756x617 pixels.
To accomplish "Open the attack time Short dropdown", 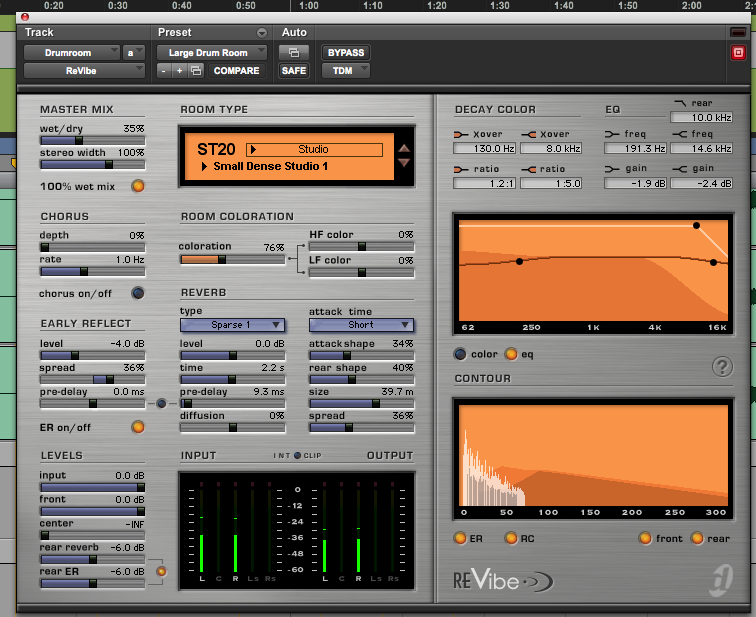I will click(x=361, y=325).
